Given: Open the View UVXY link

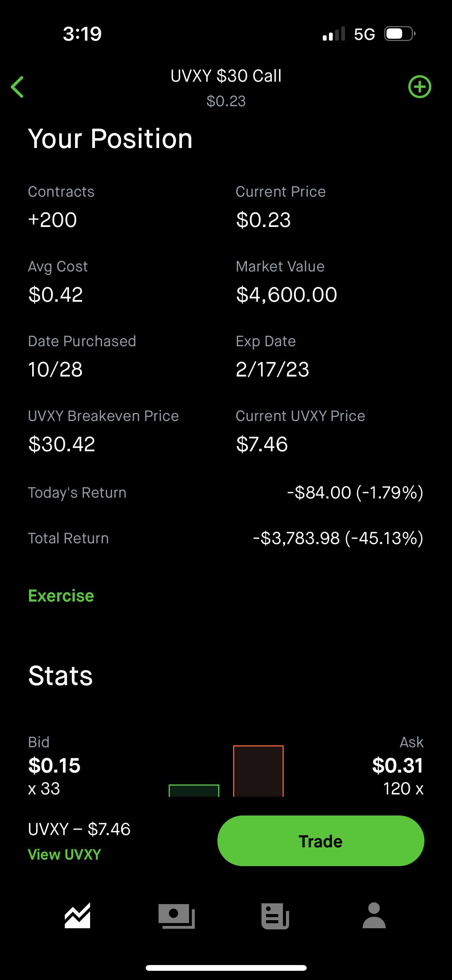Looking at the screenshot, I should tap(64, 854).
